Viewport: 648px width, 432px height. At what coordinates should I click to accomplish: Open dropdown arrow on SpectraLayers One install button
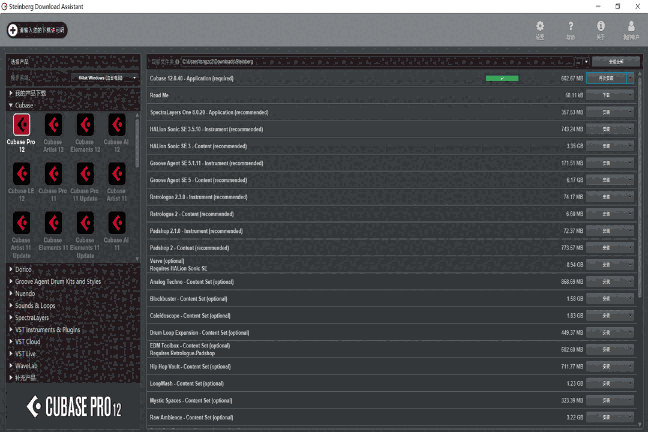630,112
